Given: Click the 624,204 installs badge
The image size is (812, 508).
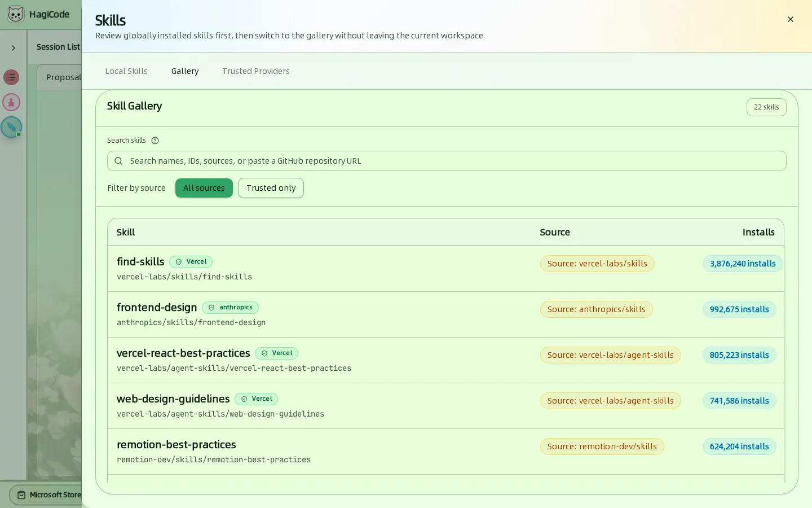Looking at the screenshot, I should (739, 446).
